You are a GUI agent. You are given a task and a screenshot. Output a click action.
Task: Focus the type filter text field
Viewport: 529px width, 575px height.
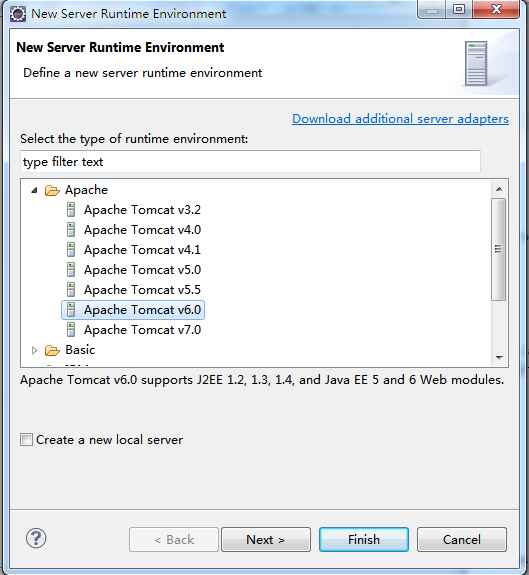250,161
